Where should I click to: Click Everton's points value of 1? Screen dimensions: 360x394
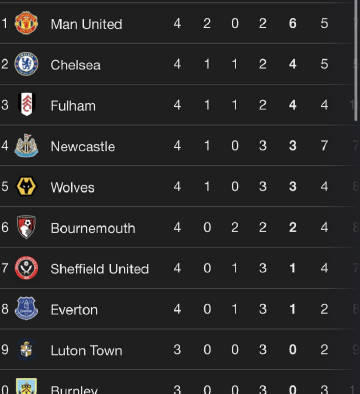pyautogui.click(x=292, y=309)
